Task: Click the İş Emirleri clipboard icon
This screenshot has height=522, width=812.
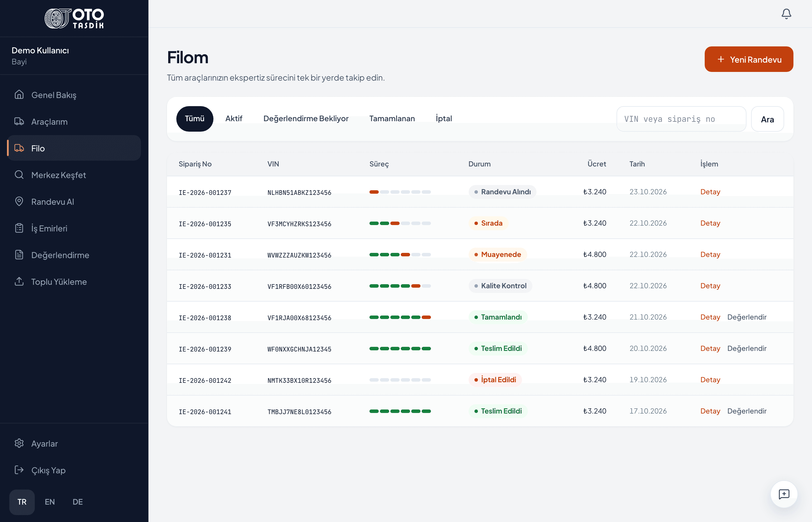Action: [x=19, y=228]
